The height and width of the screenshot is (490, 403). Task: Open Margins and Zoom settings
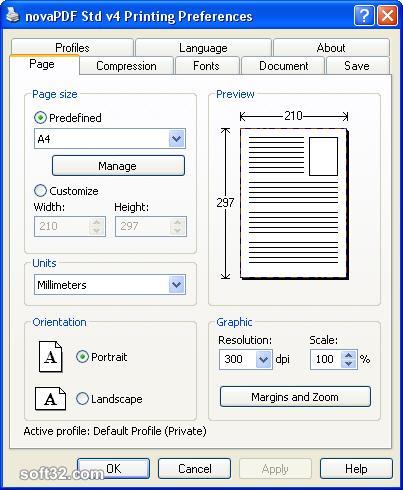pos(295,397)
